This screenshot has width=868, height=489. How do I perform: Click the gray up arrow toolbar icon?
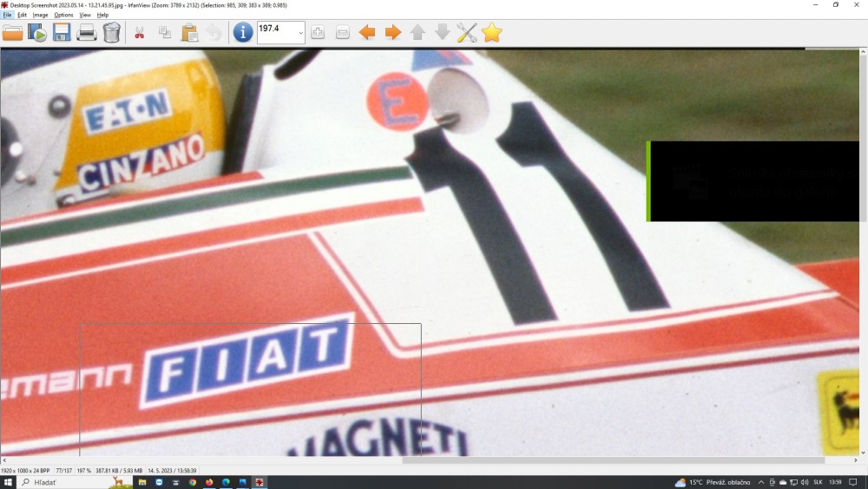point(418,32)
